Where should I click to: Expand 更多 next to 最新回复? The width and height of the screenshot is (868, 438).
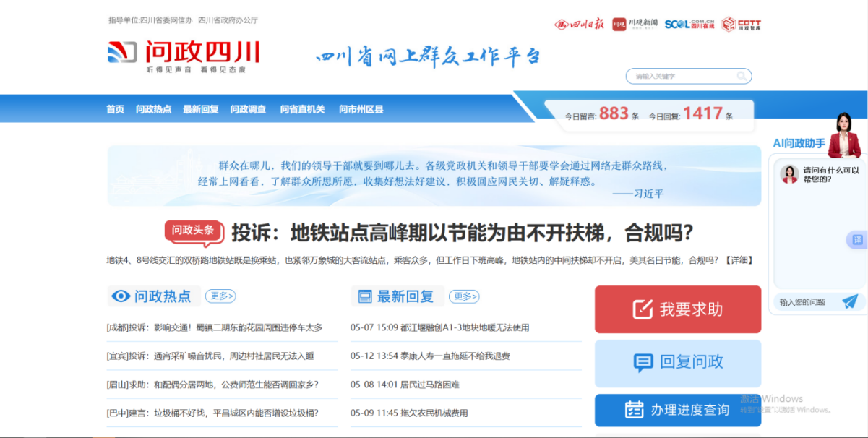pos(464,296)
